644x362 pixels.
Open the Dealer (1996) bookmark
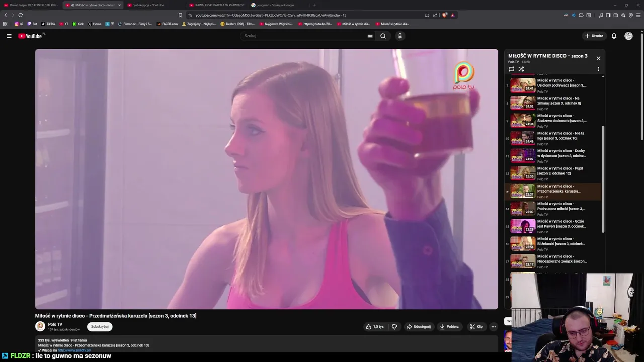[x=237, y=24]
